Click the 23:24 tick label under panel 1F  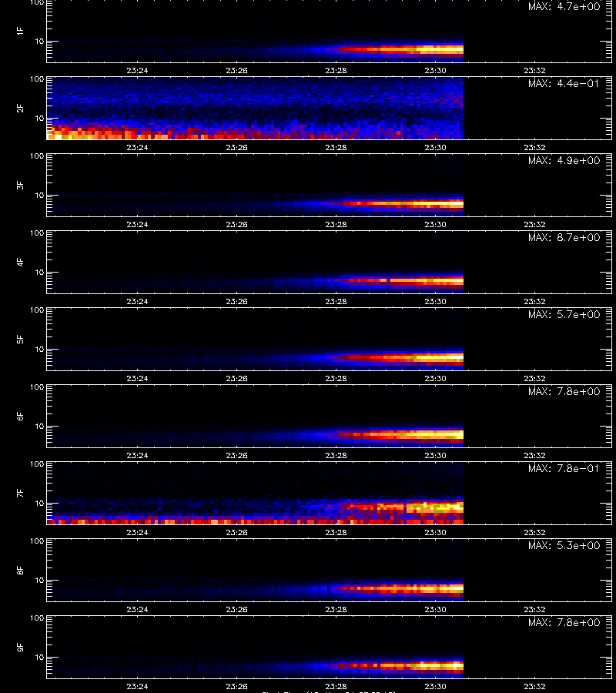pos(137,70)
